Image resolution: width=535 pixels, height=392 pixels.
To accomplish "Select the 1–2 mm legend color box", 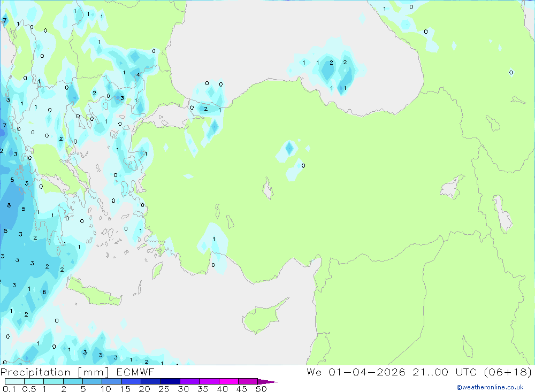I will click(53, 381).
